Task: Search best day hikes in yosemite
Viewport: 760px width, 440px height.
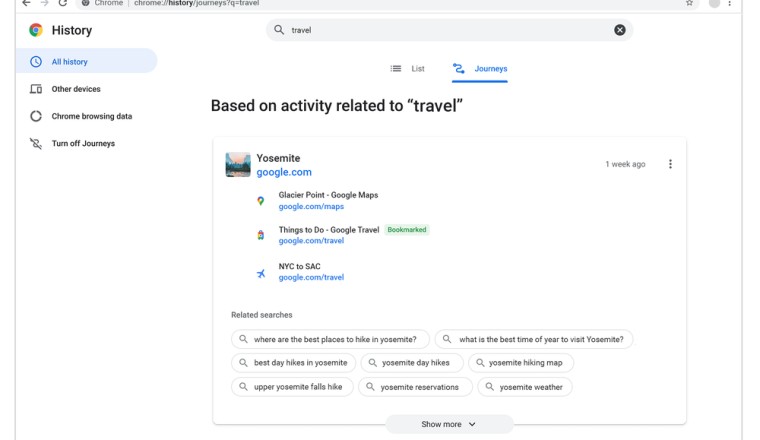Action: tap(293, 362)
